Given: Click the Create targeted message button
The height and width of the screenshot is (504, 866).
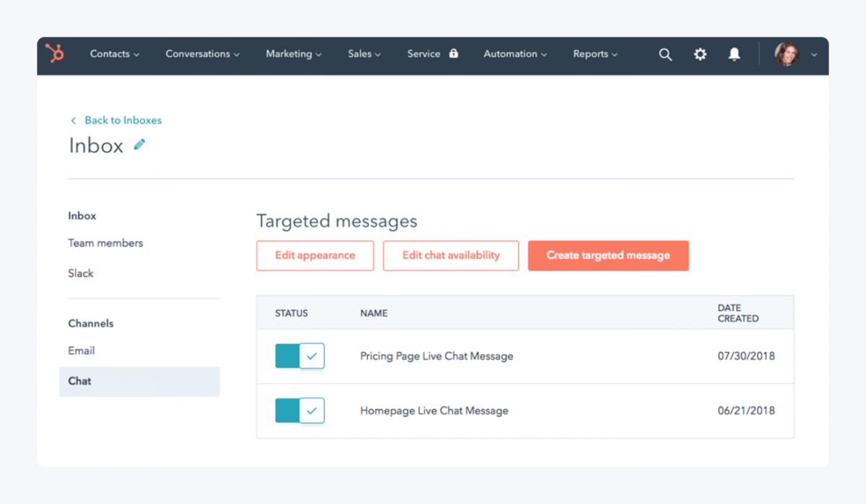Looking at the screenshot, I should 608,255.
